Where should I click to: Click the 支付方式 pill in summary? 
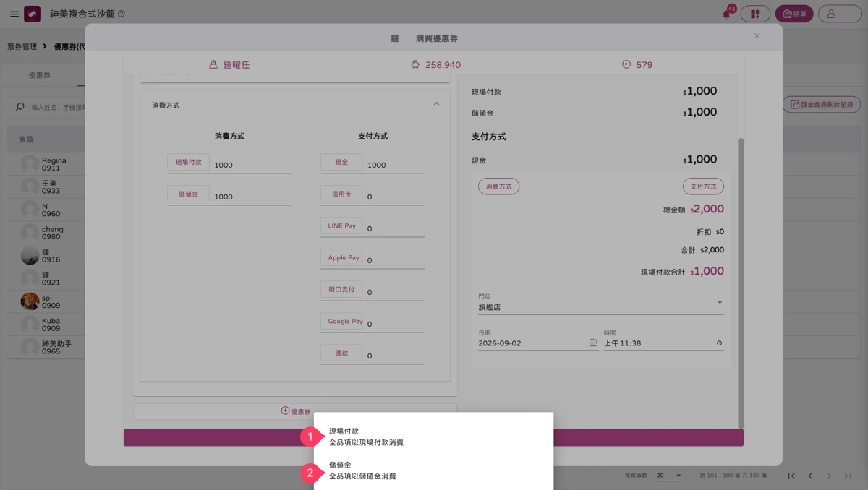pyautogui.click(x=703, y=186)
